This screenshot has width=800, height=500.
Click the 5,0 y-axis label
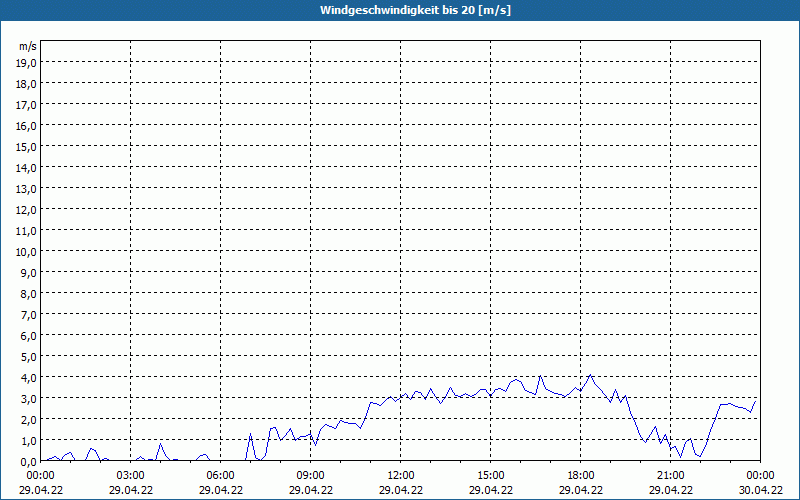point(30,357)
